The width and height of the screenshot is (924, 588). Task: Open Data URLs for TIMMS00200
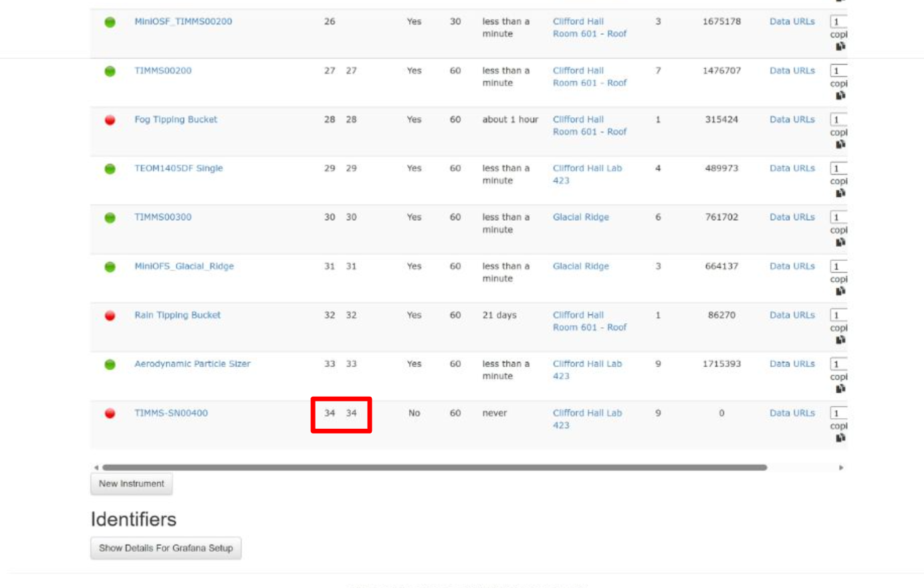792,71
